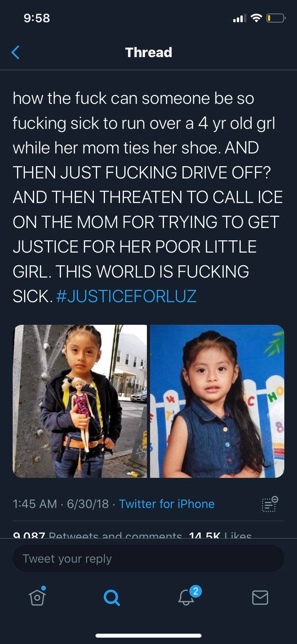View the 14.5K Likes list
The image size is (297, 644).
[221, 535]
